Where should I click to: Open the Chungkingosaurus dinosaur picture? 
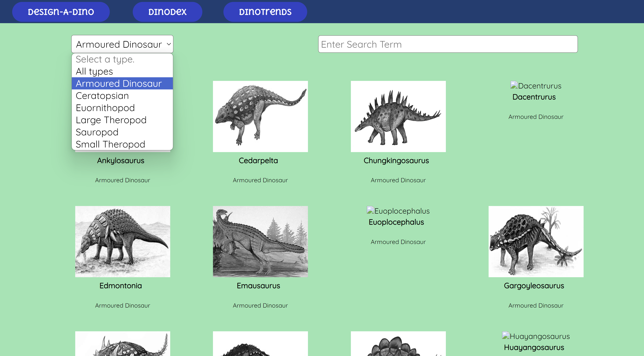point(398,116)
